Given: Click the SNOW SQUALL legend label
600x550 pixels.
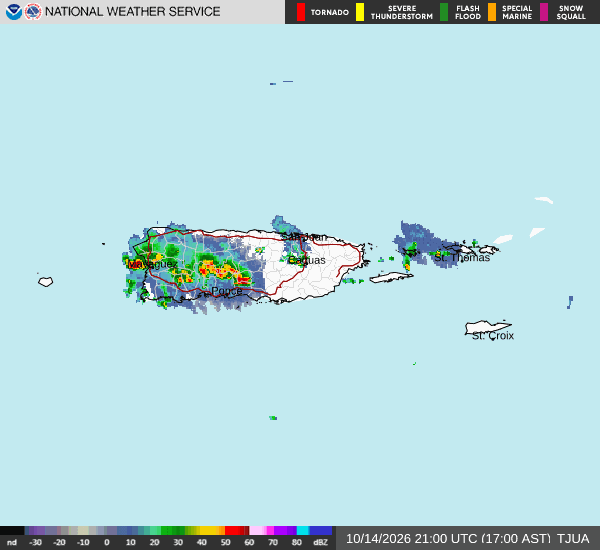Looking at the screenshot, I should tap(571, 12).
